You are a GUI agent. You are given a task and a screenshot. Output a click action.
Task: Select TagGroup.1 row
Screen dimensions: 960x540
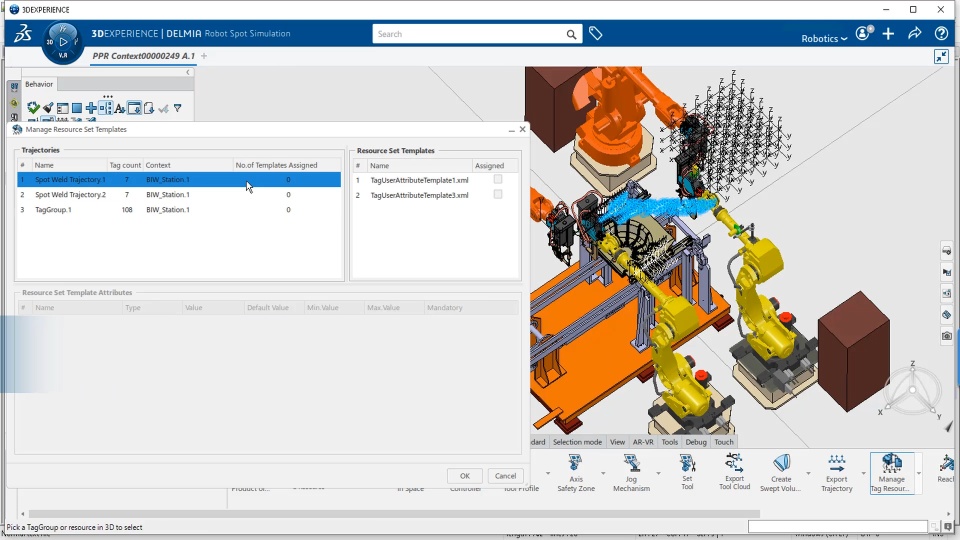click(179, 209)
